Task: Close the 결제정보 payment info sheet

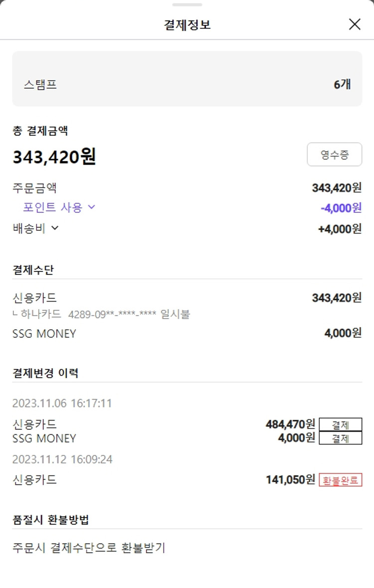Action: coord(355,24)
